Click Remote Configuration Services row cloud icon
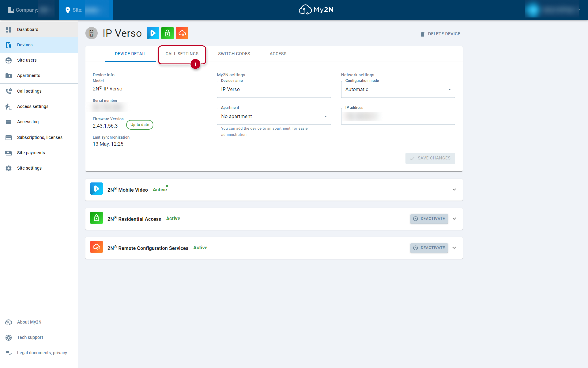Image resolution: width=588 pixels, height=368 pixels. (96, 247)
